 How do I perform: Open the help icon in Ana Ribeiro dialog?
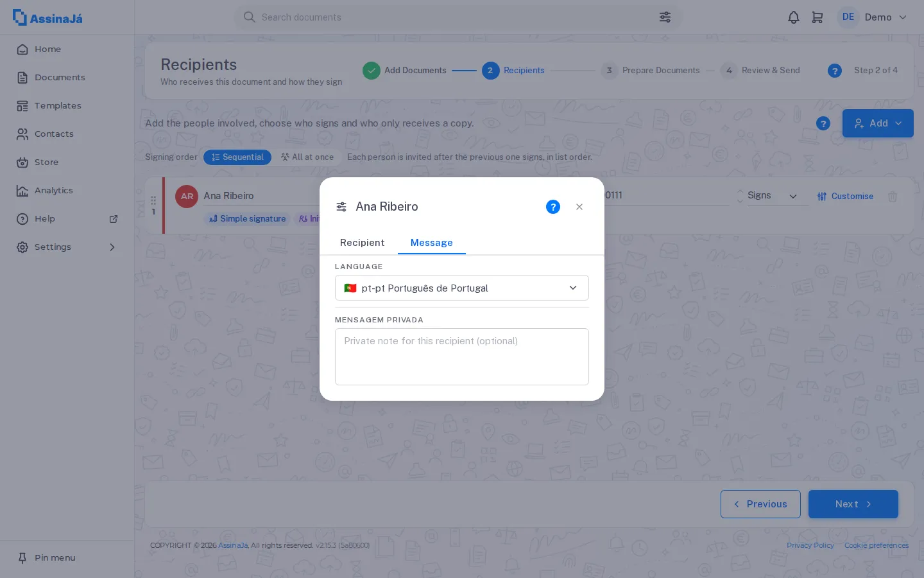click(x=553, y=207)
